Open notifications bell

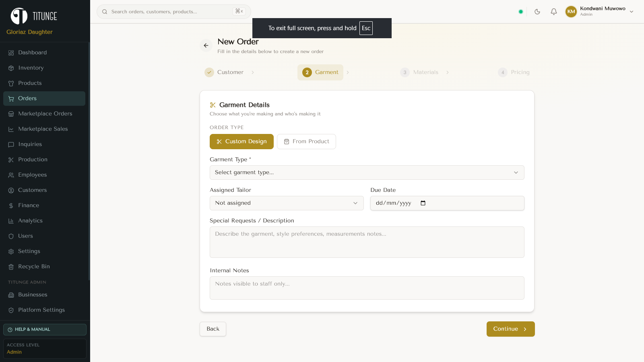554,12
